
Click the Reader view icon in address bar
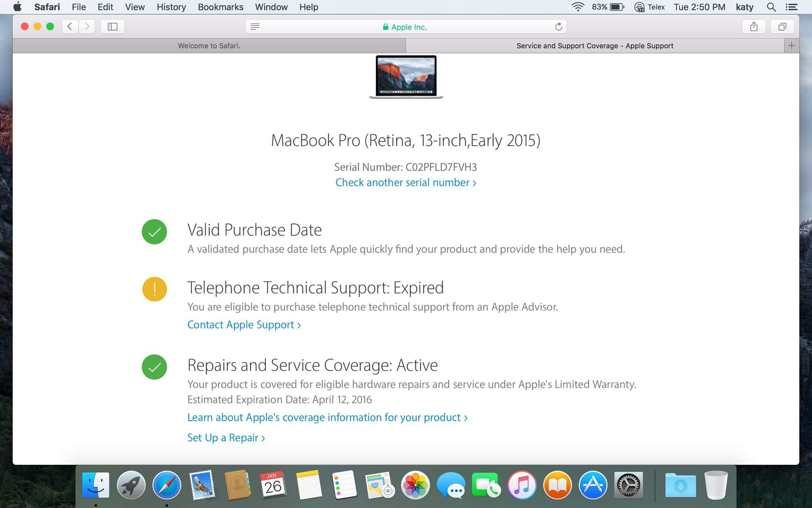tap(255, 27)
